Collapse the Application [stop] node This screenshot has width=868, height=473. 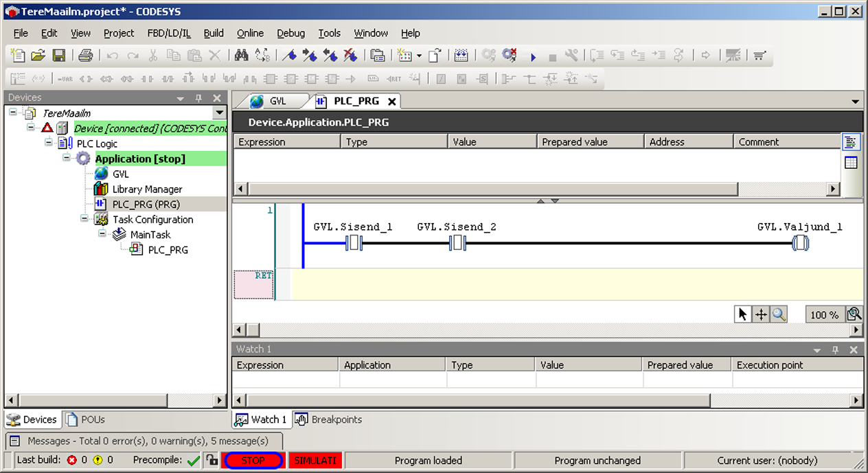coord(67,158)
